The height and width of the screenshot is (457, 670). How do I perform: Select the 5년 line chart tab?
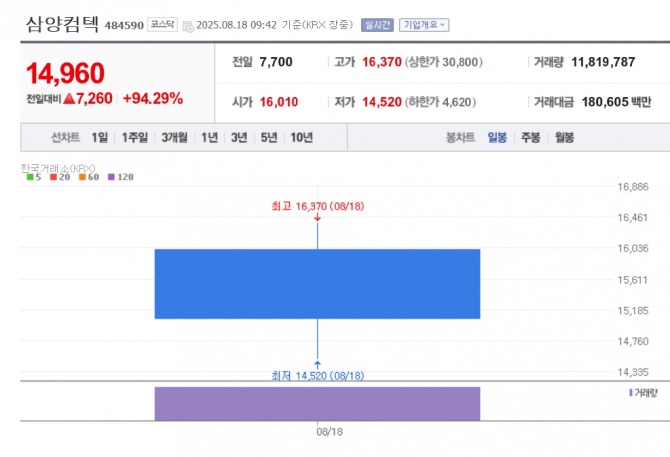tap(269, 138)
